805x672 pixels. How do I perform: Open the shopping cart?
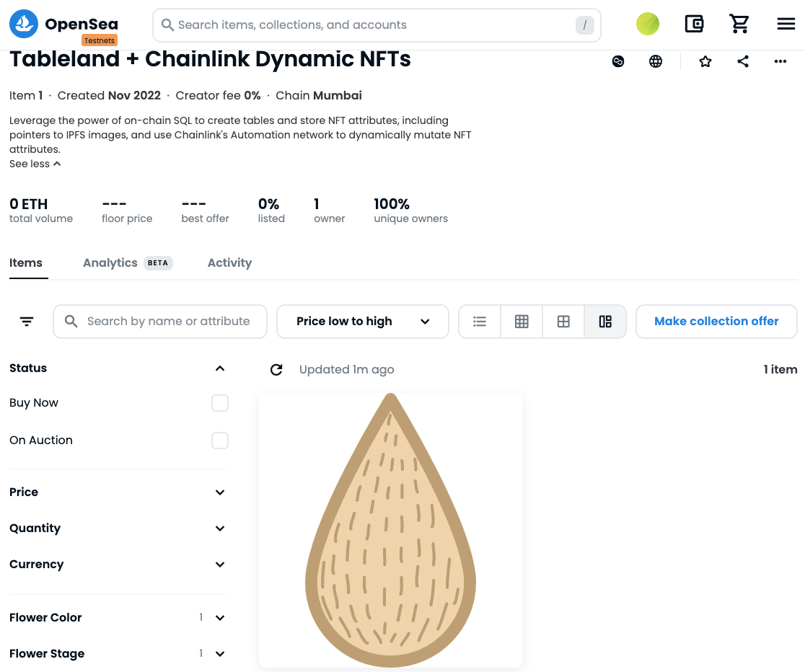pyautogui.click(x=739, y=25)
